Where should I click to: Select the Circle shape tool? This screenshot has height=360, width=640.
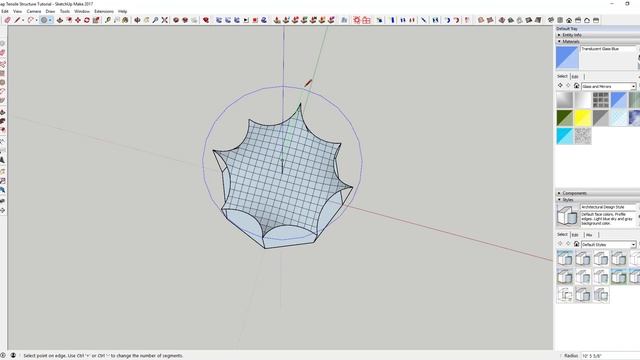(44, 20)
